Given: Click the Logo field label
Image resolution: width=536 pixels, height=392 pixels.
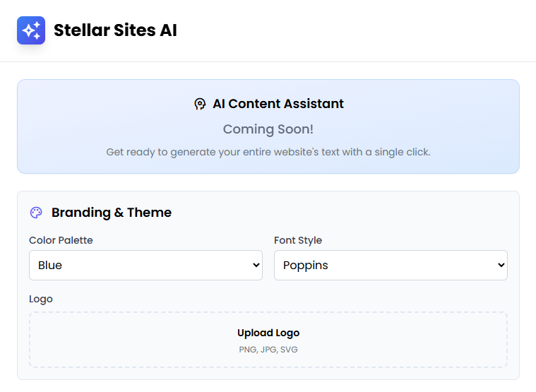Looking at the screenshot, I should 41,299.
